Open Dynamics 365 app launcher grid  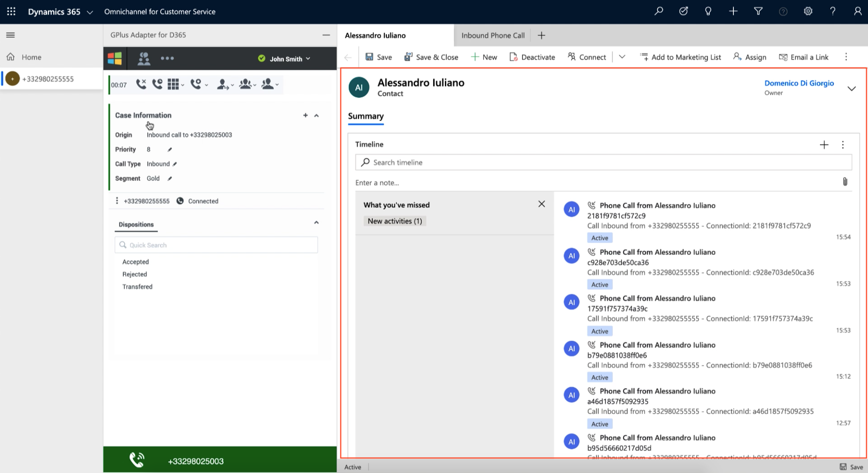[11, 12]
